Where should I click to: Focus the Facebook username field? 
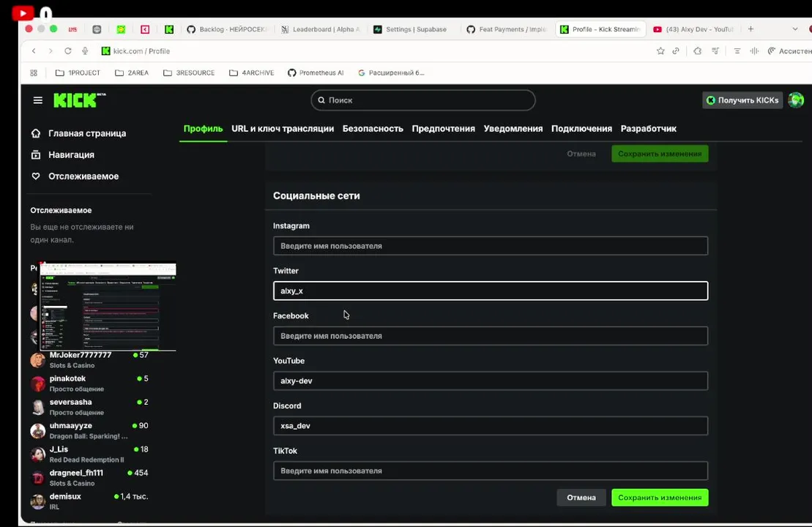pyautogui.click(x=491, y=336)
